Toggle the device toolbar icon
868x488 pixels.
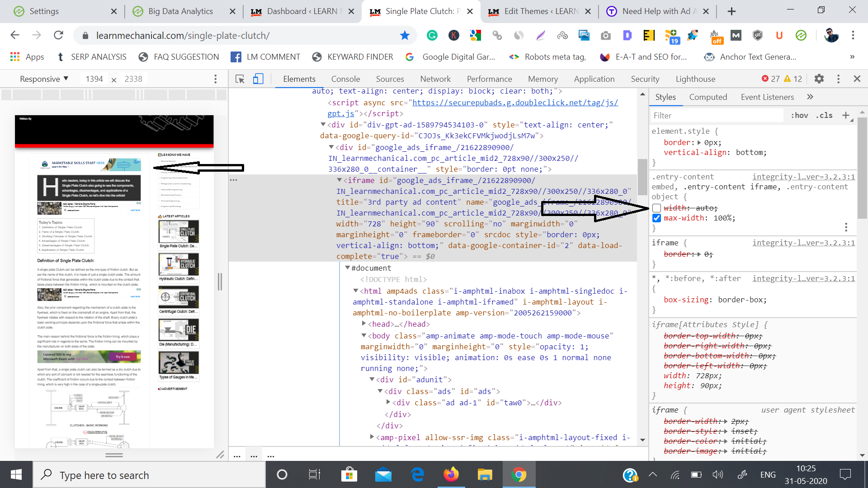tap(258, 79)
